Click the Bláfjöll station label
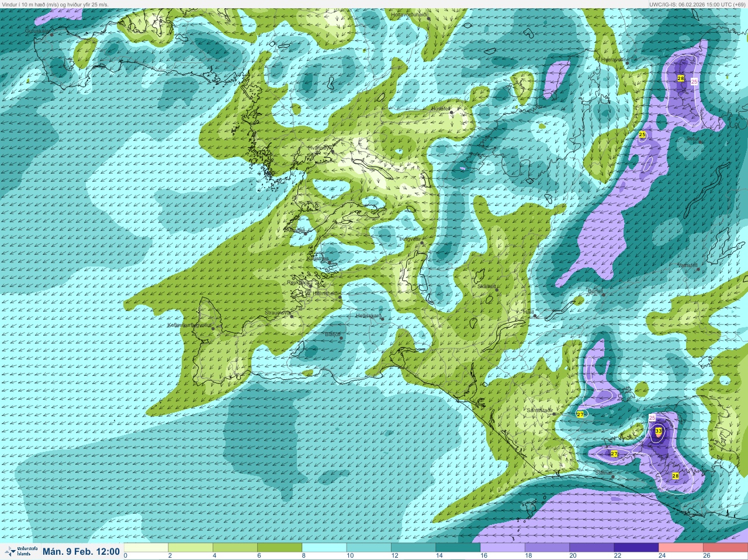 coord(332,334)
